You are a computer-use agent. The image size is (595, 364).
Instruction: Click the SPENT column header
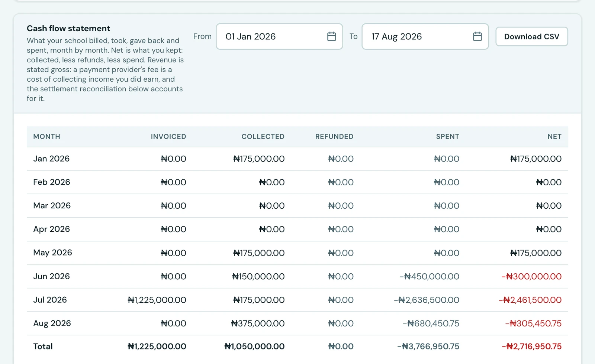tap(447, 136)
